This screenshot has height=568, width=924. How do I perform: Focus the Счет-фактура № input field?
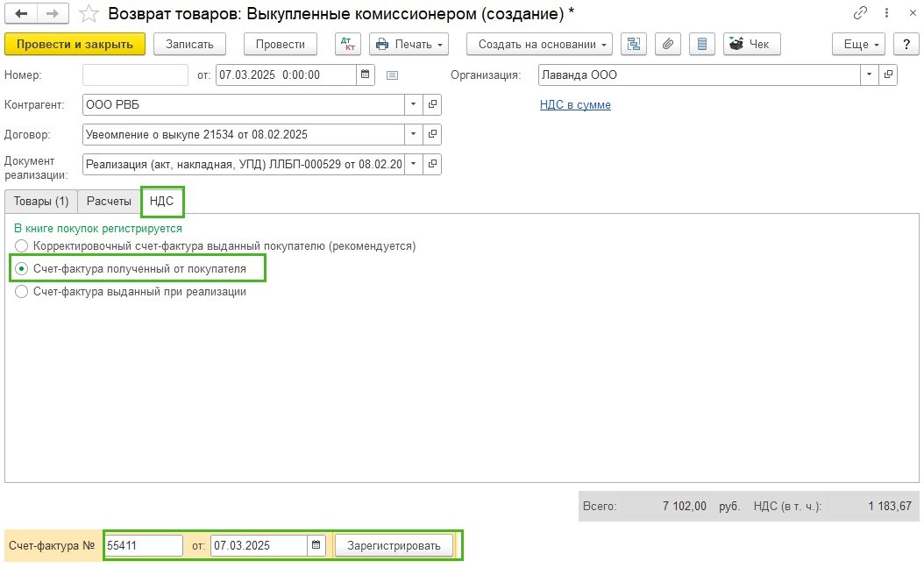point(144,545)
